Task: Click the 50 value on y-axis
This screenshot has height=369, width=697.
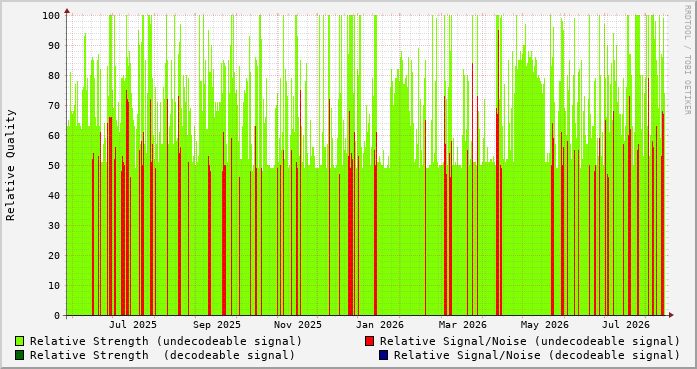Action: click(54, 165)
